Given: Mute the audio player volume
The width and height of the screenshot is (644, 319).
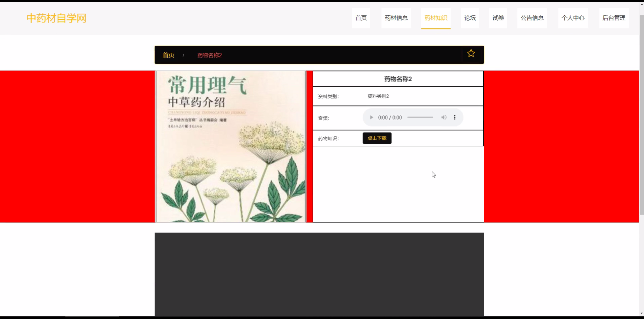Looking at the screenshot, I should (x=444, y=118).
